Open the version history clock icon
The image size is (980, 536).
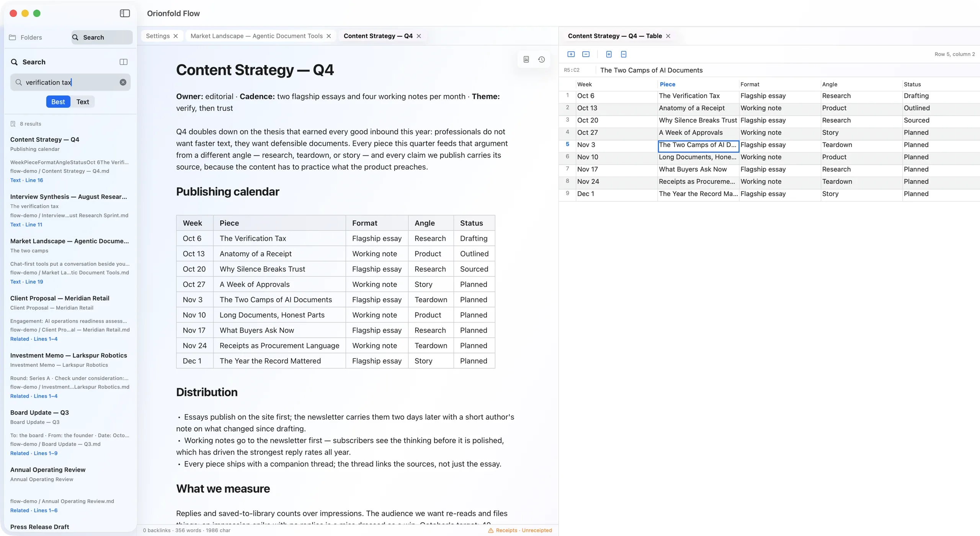pos(541,59)
